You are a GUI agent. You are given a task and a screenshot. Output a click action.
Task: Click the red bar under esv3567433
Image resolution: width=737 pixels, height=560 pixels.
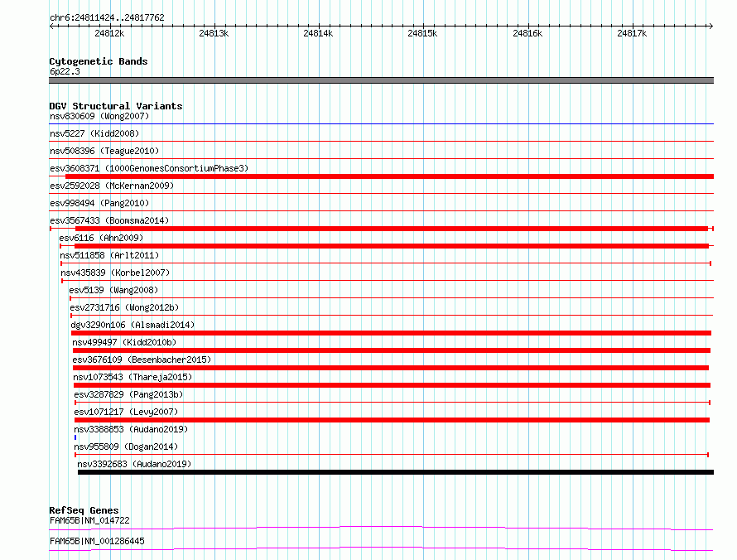[x=392, y=229]
